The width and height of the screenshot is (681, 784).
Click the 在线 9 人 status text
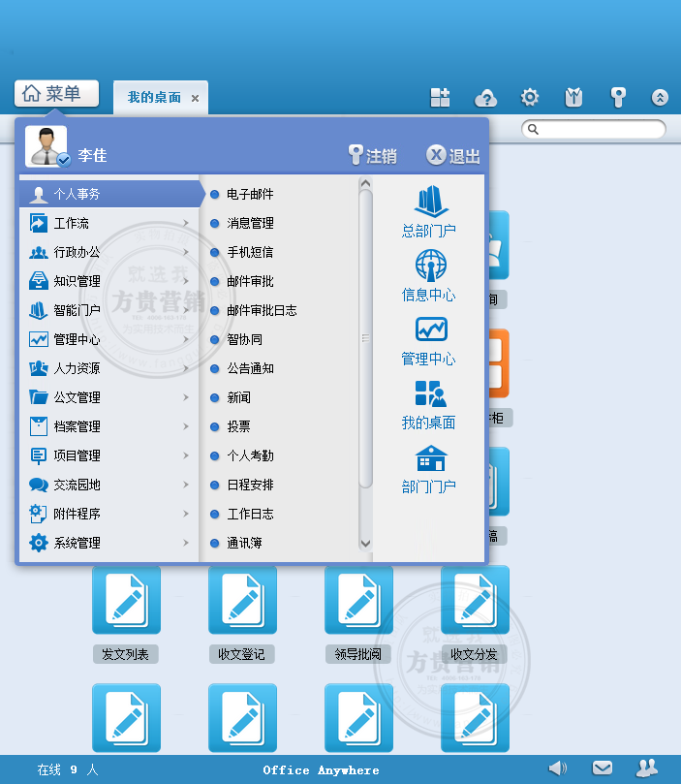click(x=68, y=769)
